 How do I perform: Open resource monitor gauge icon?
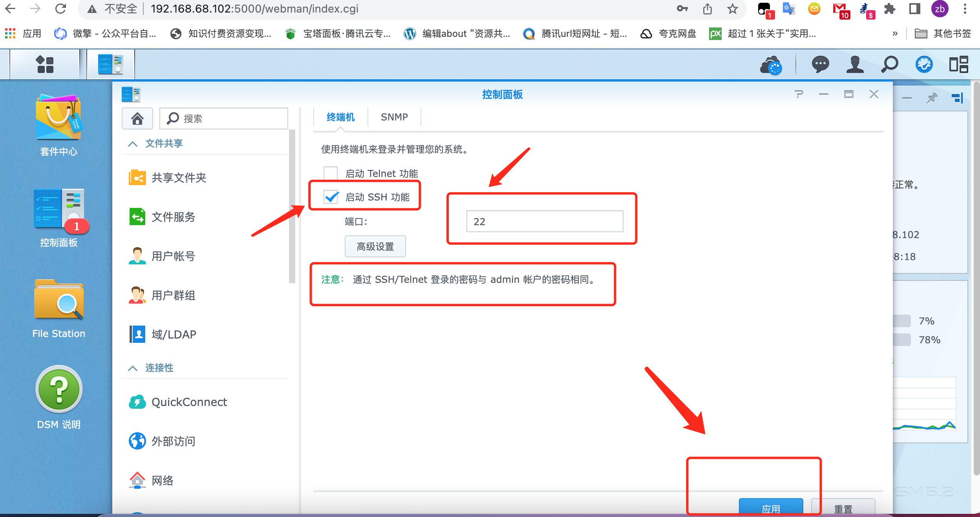[x=924, y=64]
